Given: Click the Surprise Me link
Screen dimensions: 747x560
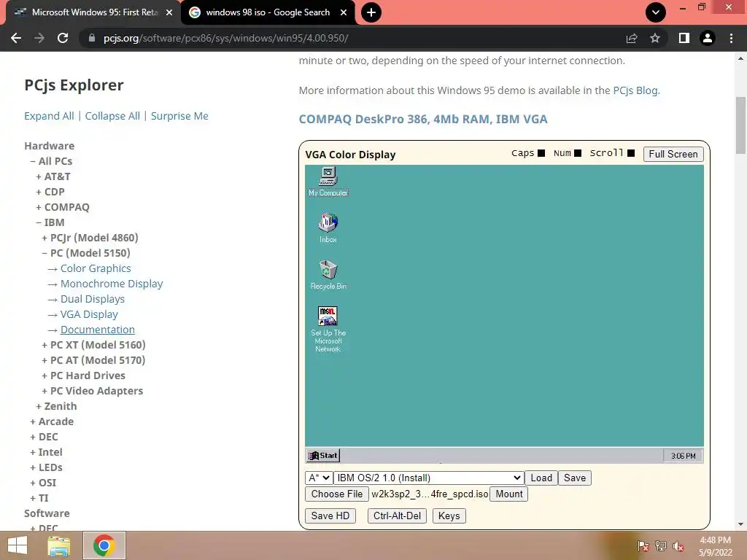Looking at the screenshot, I should (x=179, y=116).
